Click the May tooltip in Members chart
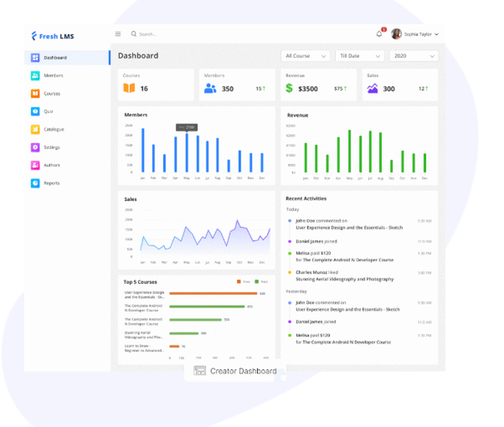This screenshot has width=504, height=427. point(187,128)
